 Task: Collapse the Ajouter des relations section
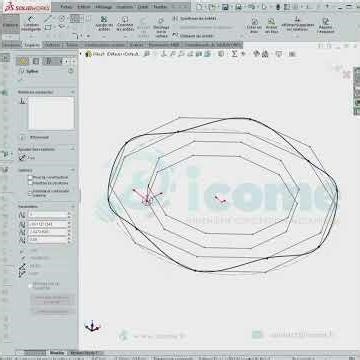pyautogui.click(x=72, y=149)
